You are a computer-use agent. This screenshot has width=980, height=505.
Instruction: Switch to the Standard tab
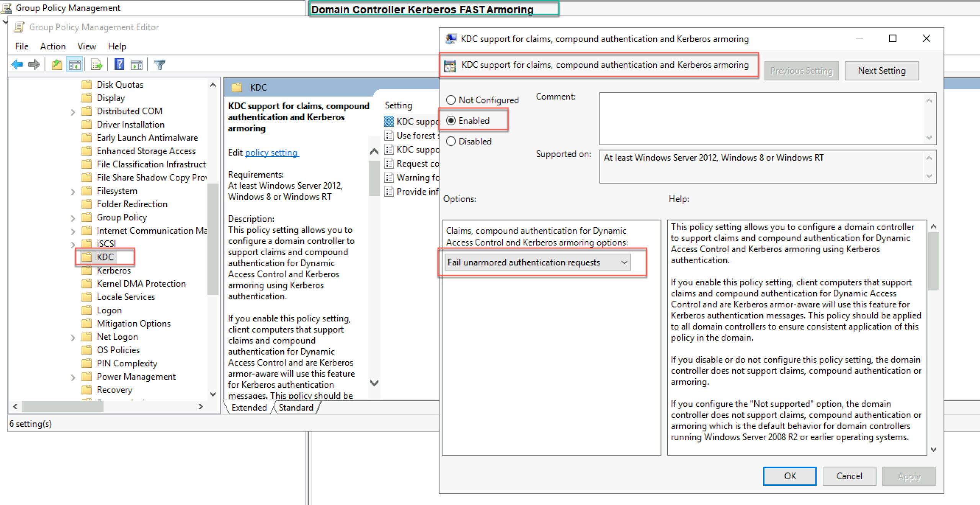coord(296,408)
